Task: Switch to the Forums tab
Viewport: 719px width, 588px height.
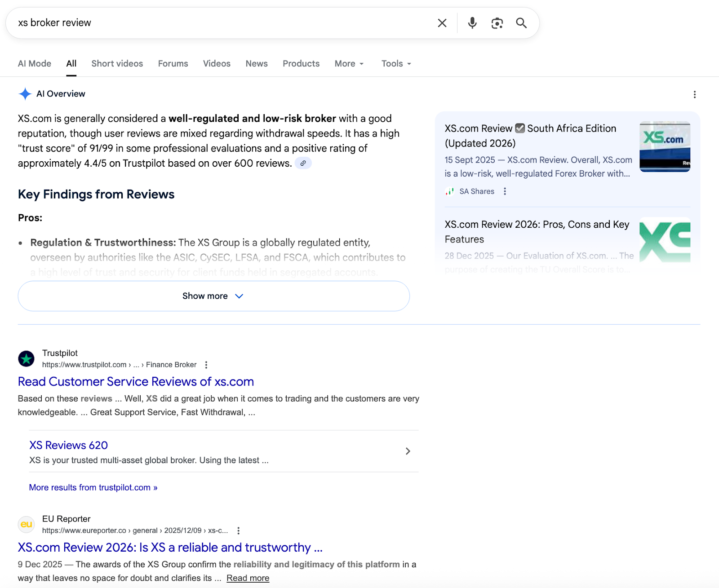Action: point(173,64)
